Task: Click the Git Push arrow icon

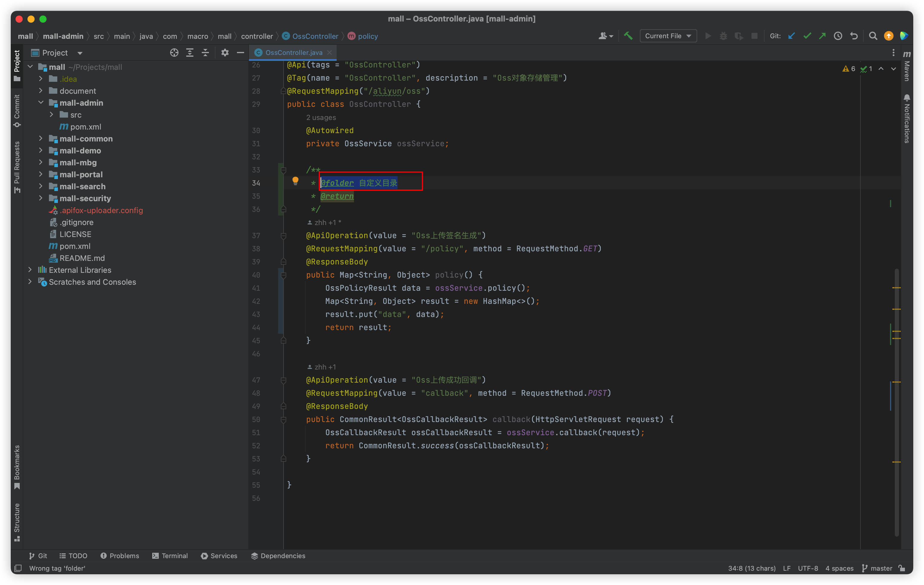Action: click(822, 36)
